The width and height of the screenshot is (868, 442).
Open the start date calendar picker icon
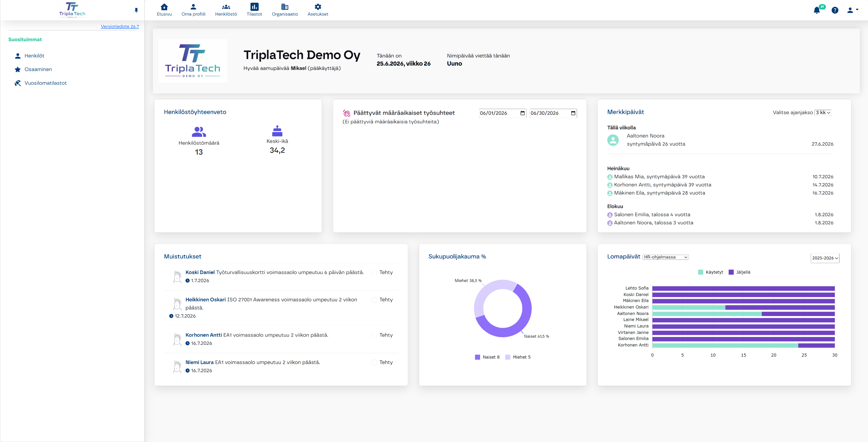(x=522, y=113)
